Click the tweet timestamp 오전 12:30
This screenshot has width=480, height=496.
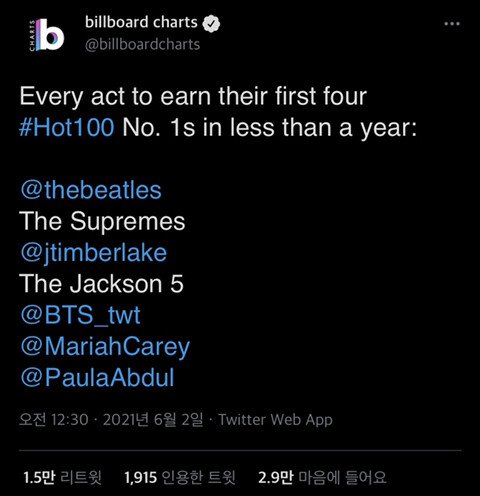click(x=54, y=420)
